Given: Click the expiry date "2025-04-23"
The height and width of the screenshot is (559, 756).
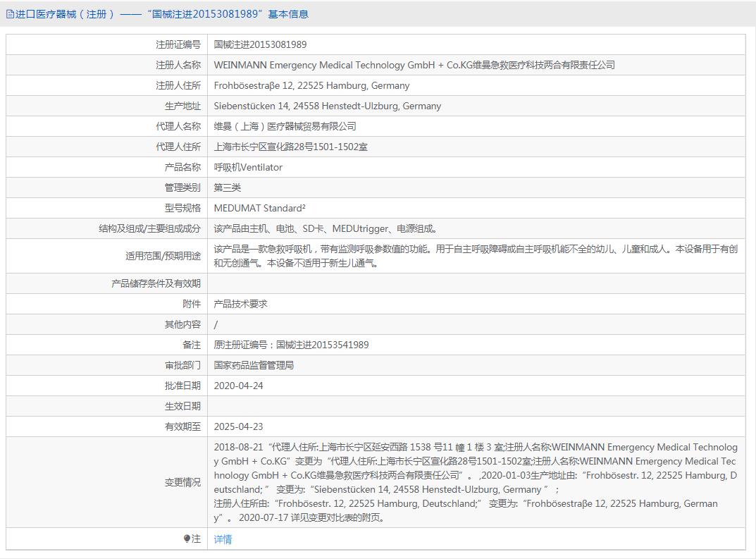Looking at the screenshot, I should tap(239, 427).
